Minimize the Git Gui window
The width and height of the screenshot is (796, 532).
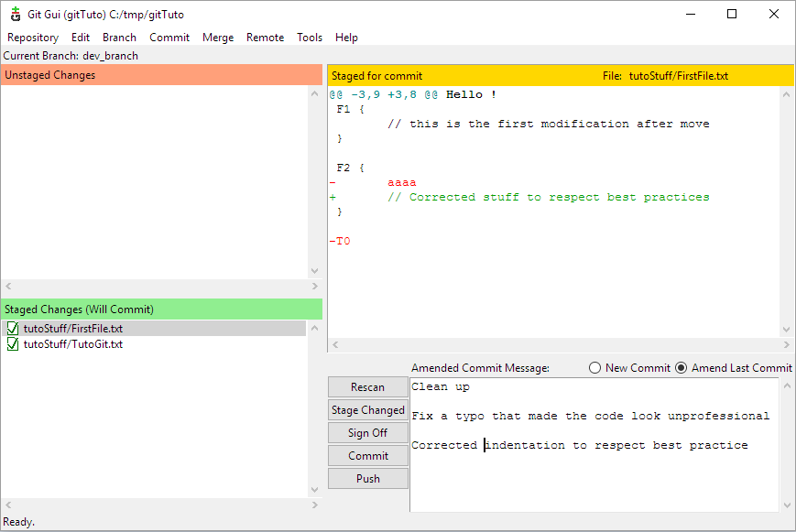691,15
